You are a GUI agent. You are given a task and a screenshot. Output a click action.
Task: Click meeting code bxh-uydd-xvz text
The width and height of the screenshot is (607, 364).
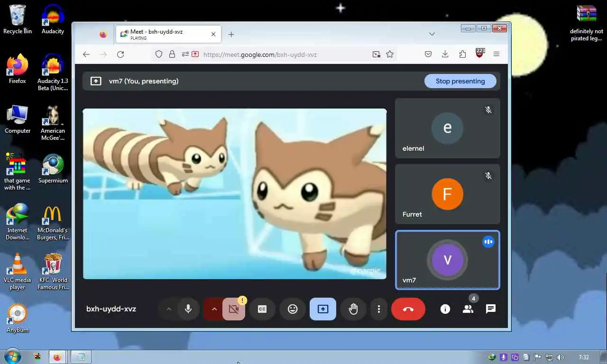pyautogui.click(x=111, y=309)
